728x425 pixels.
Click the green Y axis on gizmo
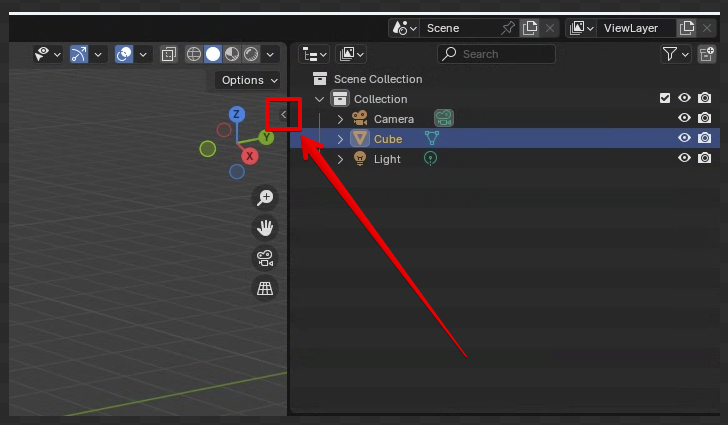pos(266,137)
